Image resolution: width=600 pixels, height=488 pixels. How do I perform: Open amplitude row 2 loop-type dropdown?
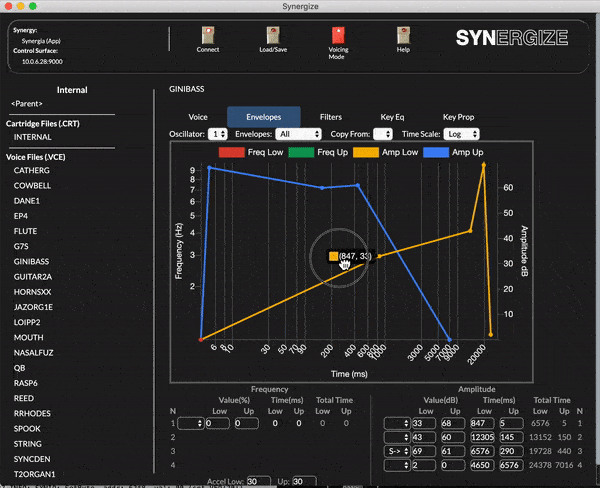(397, 437)
